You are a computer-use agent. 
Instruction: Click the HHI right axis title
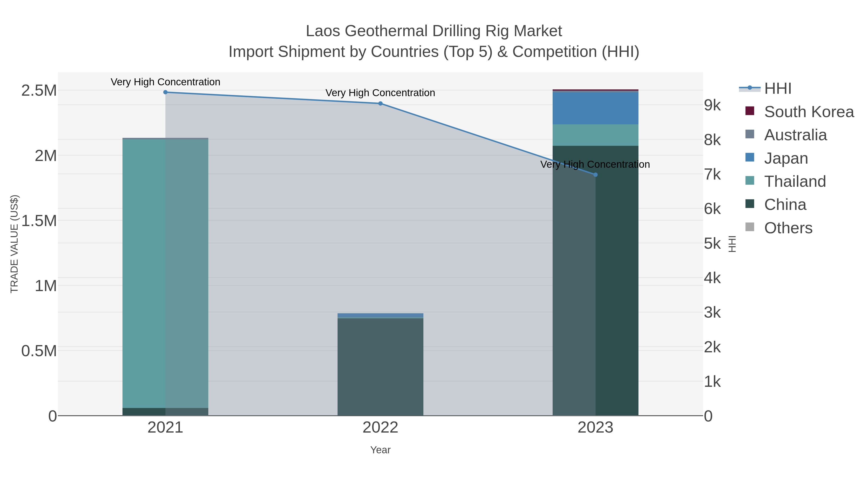click(x=732, y=244)
